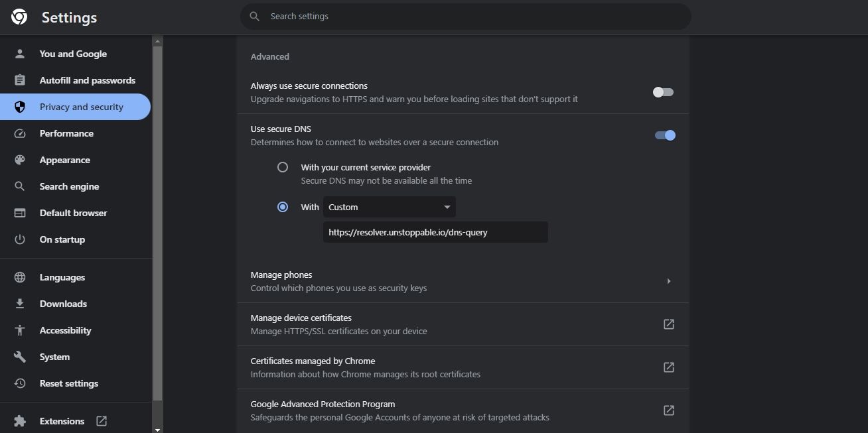The width and height of the screenshot is (868, 433).
Task: Enable Always use secure connections
Action: coord(662,92)
